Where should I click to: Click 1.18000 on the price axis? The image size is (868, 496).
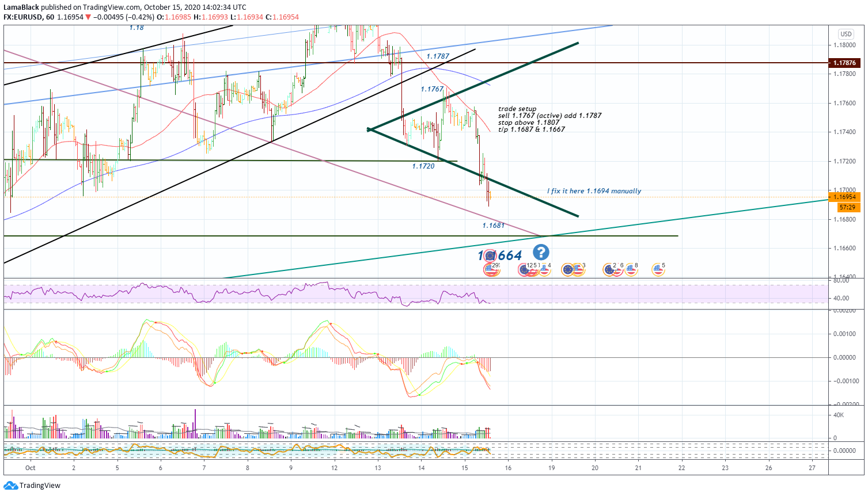(844, 45)
